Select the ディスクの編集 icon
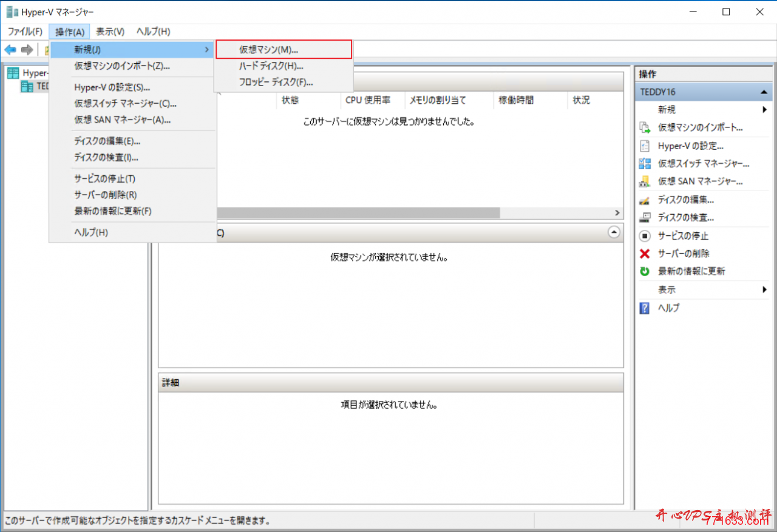This screenshot has height=532, width=777. [x=645, y=199]
